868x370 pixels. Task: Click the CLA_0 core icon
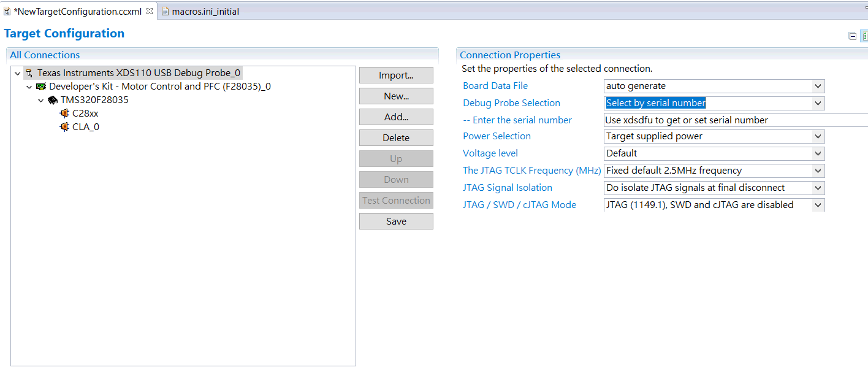coord(64,127)
